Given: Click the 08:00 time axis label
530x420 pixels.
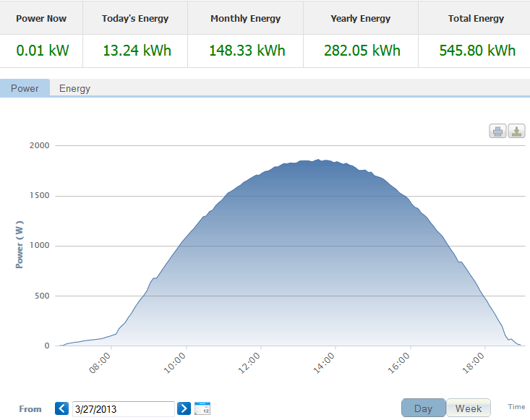Looking at the screenshot, I should pos(100,363).
